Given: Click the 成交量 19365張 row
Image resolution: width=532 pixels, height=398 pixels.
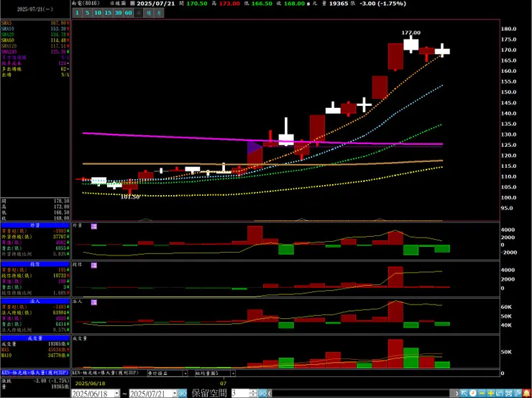Looking at the screenshot, I should tap(35, 344).
